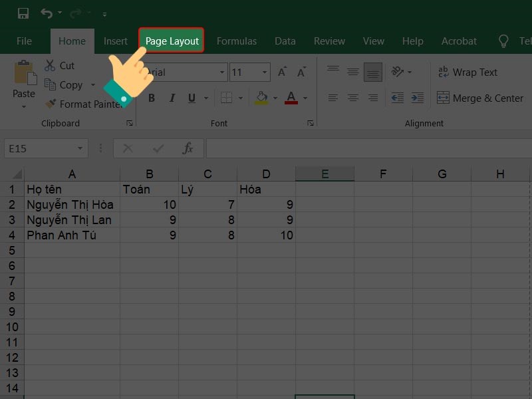The image size is (532, 399).
Task: Click the Cancel X formula icon
Action: tap(128, 148)
